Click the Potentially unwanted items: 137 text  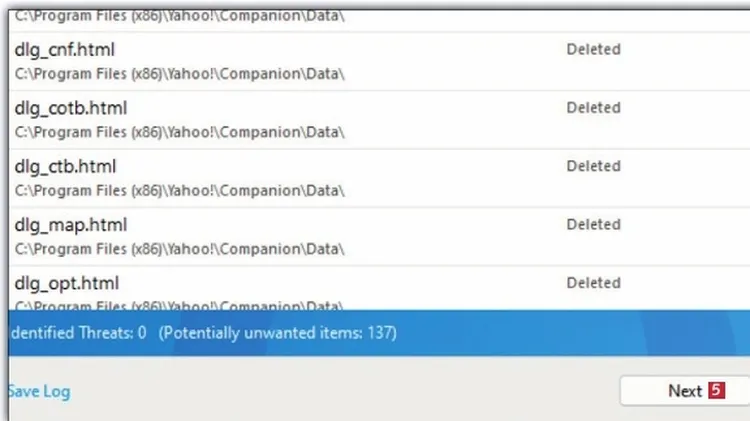[x=277, y=333]
